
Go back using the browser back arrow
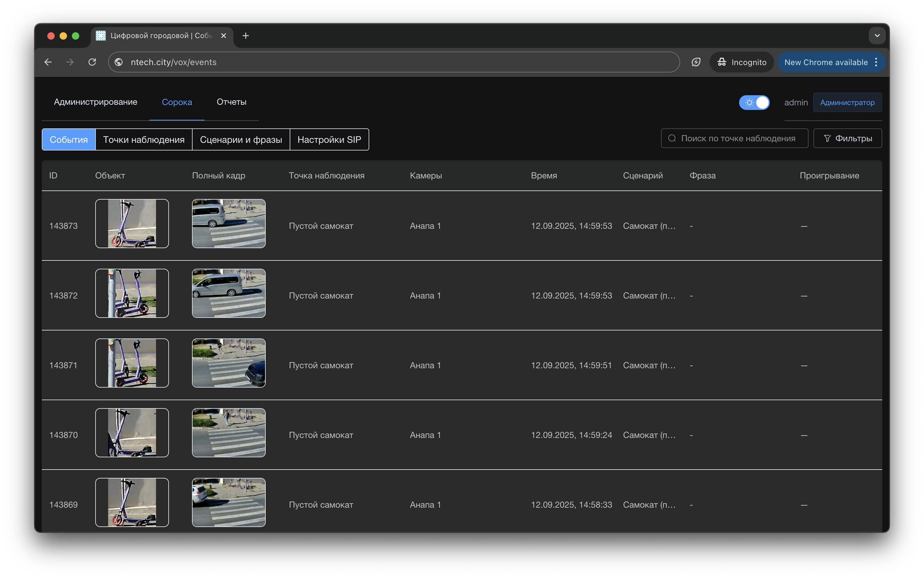(48, 62)
